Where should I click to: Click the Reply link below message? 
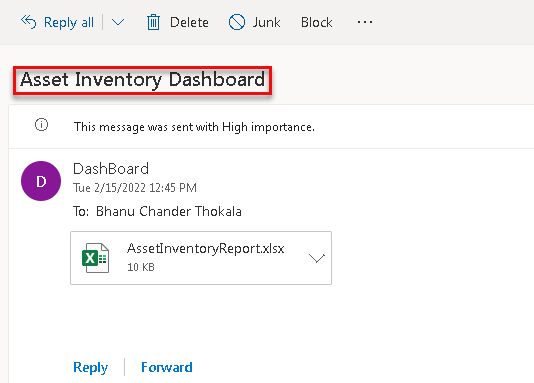(x=91, y=367)
